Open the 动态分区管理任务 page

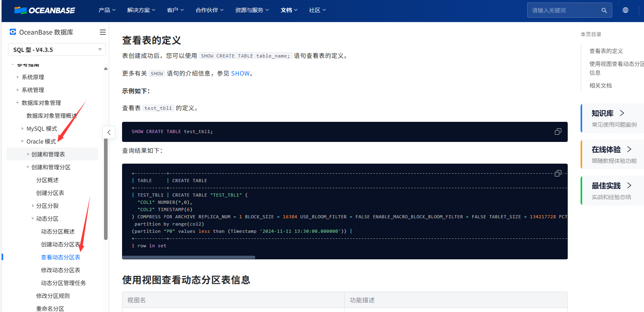click(63, 283)
